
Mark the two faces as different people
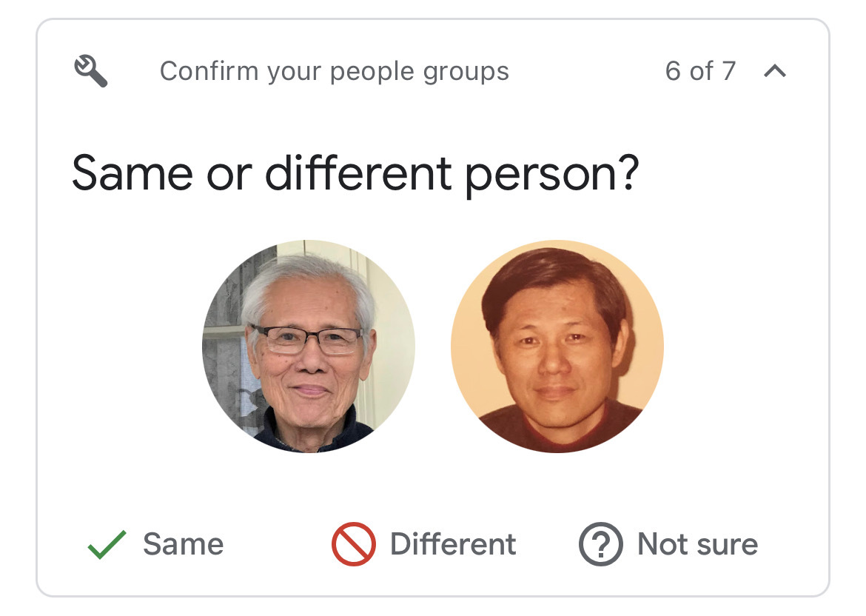point(424,544)
